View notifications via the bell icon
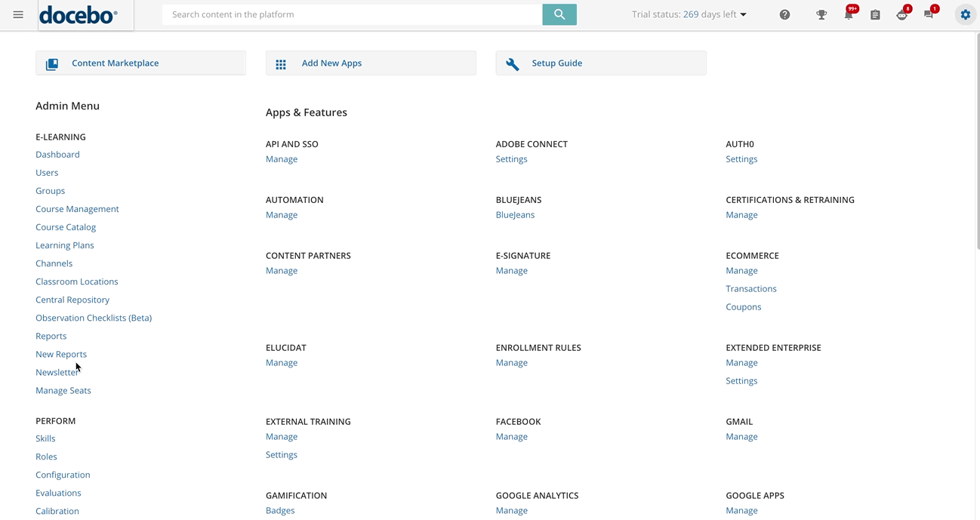Viewport: 980px width, 520px height. coord(849,15)
